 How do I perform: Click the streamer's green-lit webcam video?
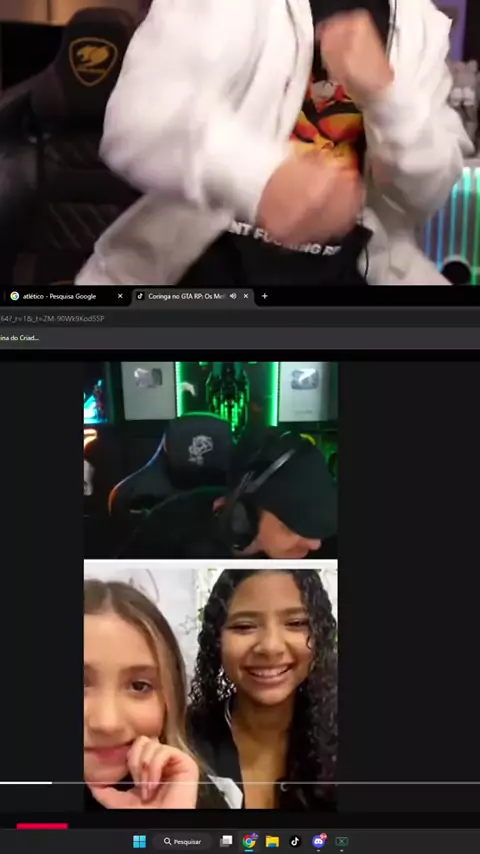tap(210, 460)
